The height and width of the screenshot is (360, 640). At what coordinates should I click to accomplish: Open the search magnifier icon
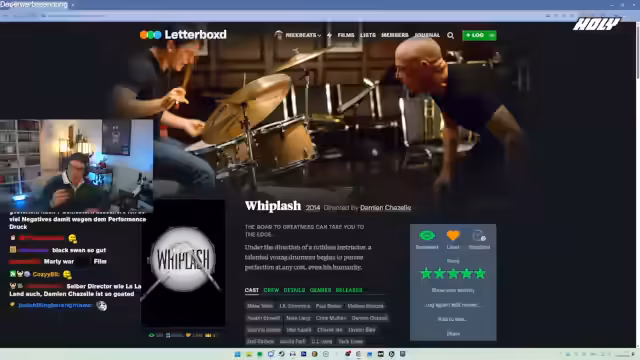450,36
